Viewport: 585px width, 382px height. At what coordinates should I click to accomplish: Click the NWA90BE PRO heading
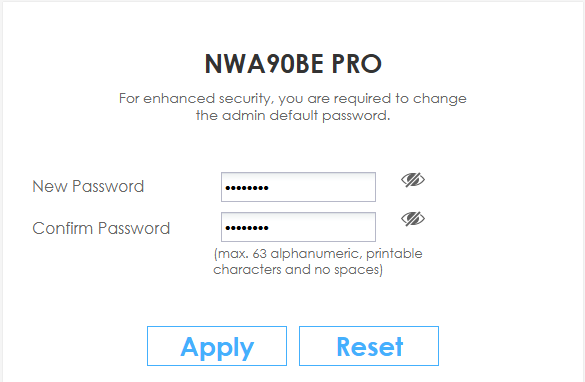coord(293,64)
